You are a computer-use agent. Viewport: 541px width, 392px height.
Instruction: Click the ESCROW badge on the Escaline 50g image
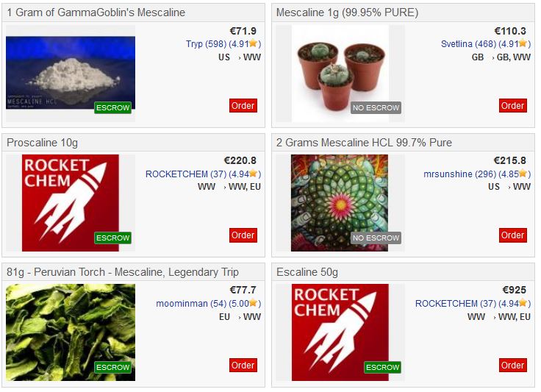(383, 367)
